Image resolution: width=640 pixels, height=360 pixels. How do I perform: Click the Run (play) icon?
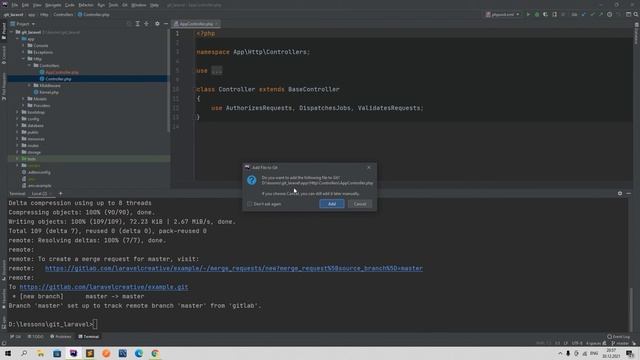point(528,14)
